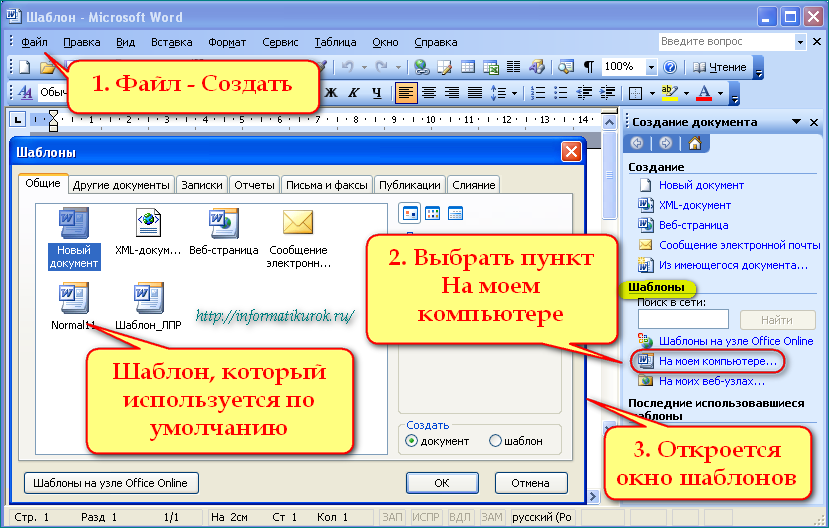This screenshot has width=829, height=528.
Task: Click the Insert Excel worksheet icon
Action: coord(491,67)
